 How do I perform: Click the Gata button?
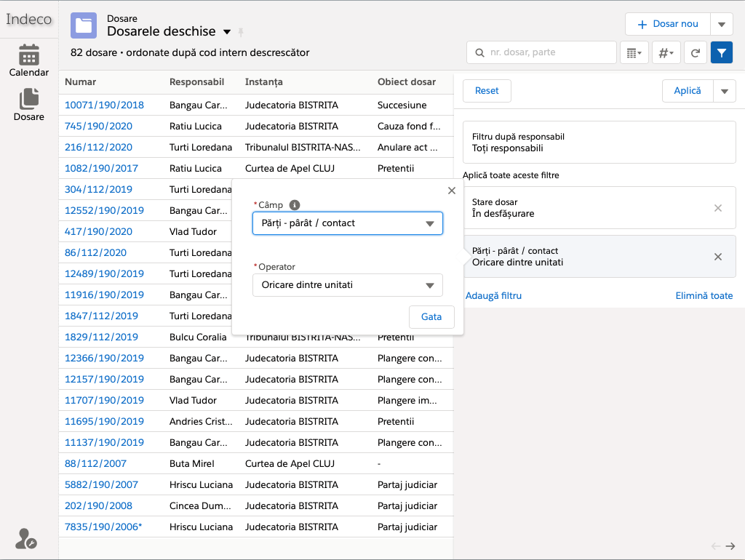[431, 317]
